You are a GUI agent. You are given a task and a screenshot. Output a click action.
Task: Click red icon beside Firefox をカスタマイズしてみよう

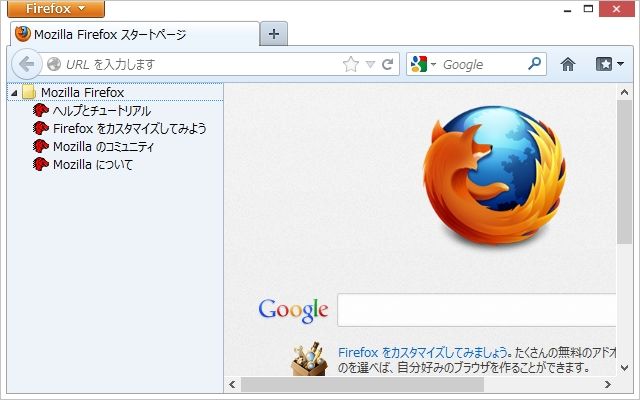pyautogui.click(x=41, y=128)
